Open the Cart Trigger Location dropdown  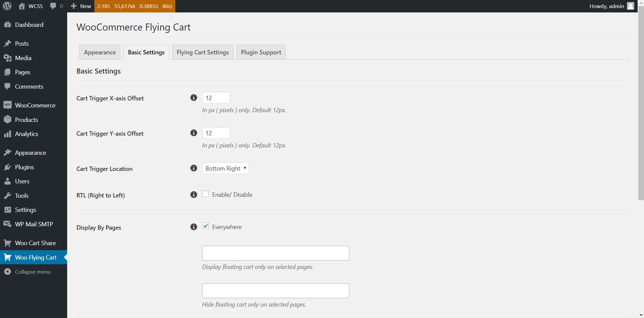[226, 168]
